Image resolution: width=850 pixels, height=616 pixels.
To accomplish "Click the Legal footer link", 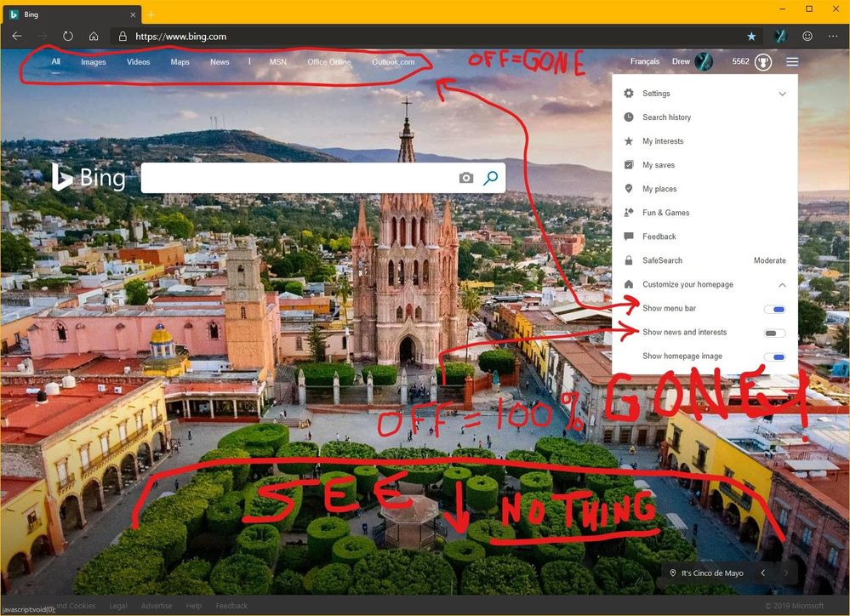I will tap(117, 606).
